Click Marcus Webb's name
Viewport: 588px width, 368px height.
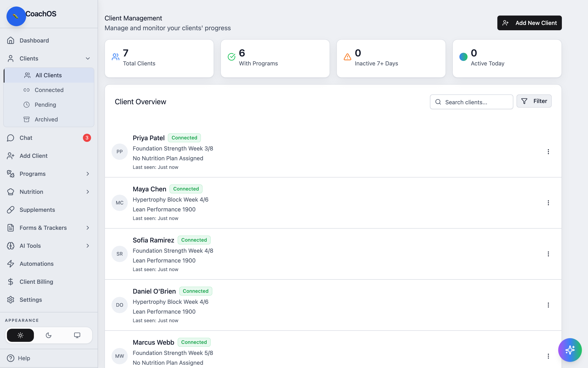pyautogui.click(x=153, y=342)
